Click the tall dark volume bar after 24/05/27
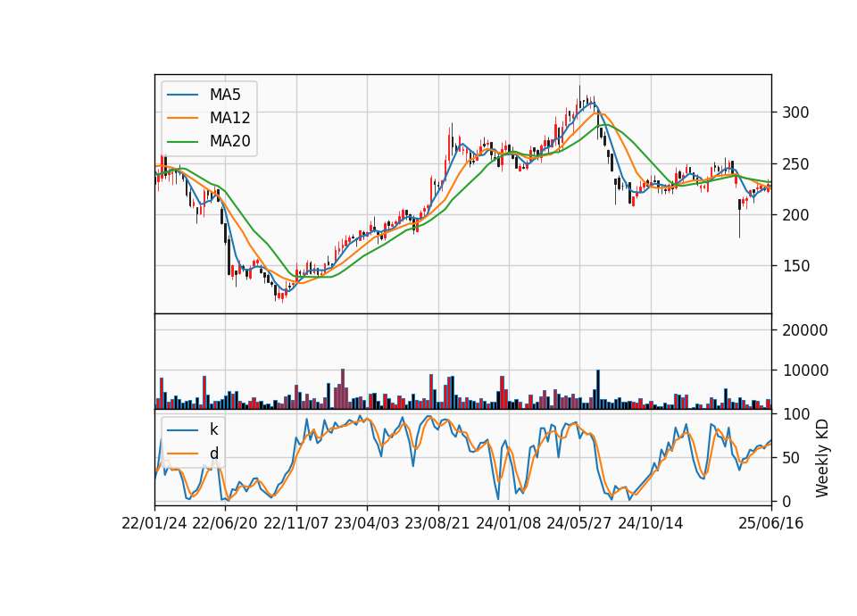Image resolution: width=857 pixels, height=616 pixels. tap(598, 389)
